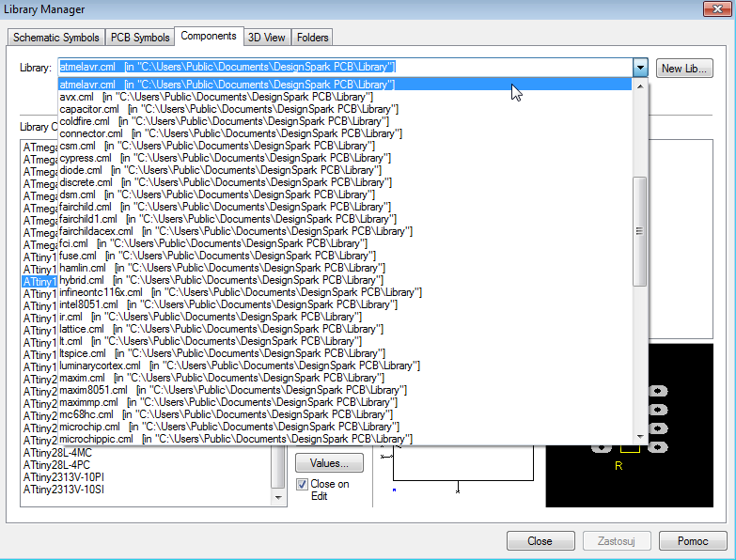Open the PCB Symbols tab
736x560 pixels.
[x=140, y=38]
